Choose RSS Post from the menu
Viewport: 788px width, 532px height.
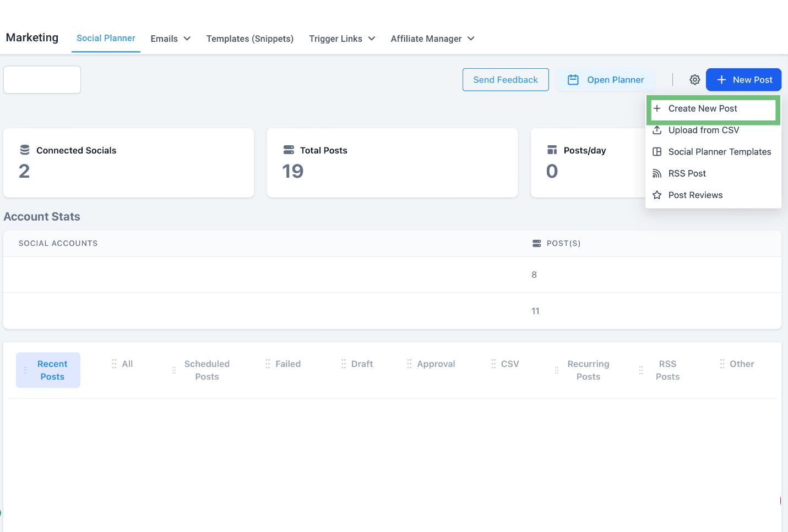[713, 173]
